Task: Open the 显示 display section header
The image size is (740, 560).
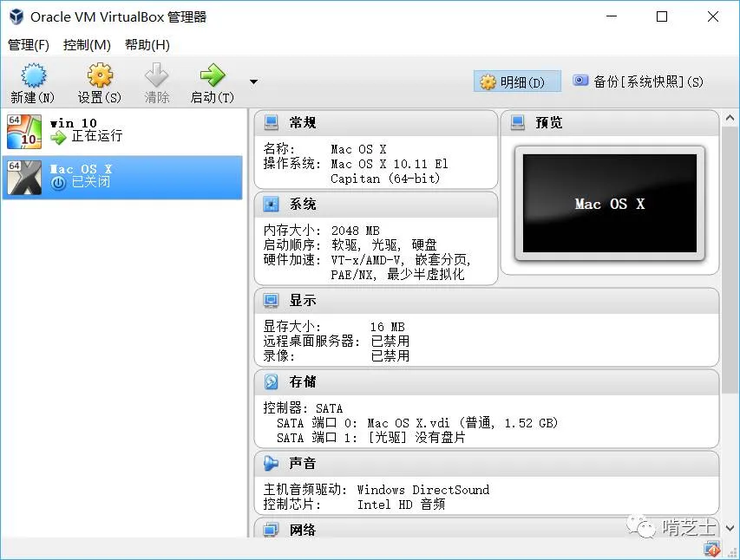Action: 487,301
